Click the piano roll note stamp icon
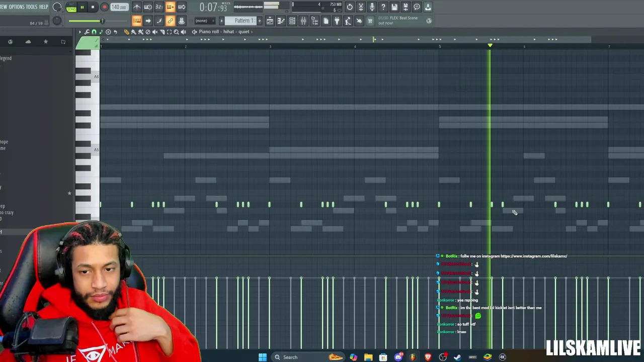 pyautogui.click(x=101, y=32)
